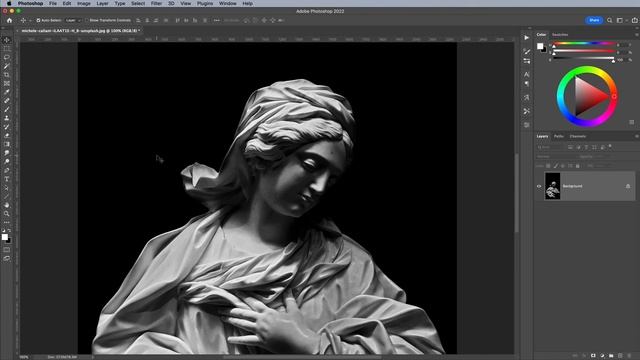Select the Brush tool

[7, 109]
